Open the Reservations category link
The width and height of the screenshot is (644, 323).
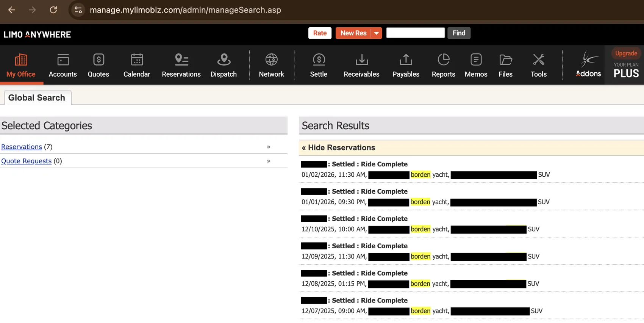pos(22,147)
